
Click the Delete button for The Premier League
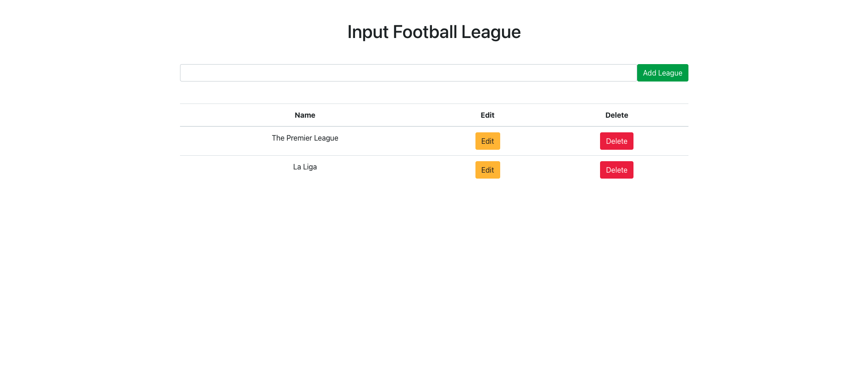click(617, 141)
